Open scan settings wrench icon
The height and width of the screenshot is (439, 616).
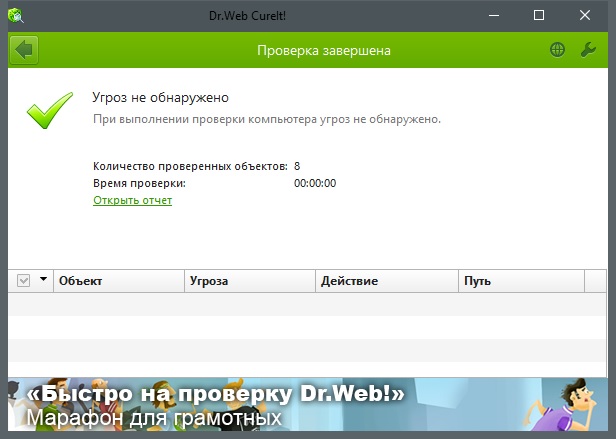point(588,50)
